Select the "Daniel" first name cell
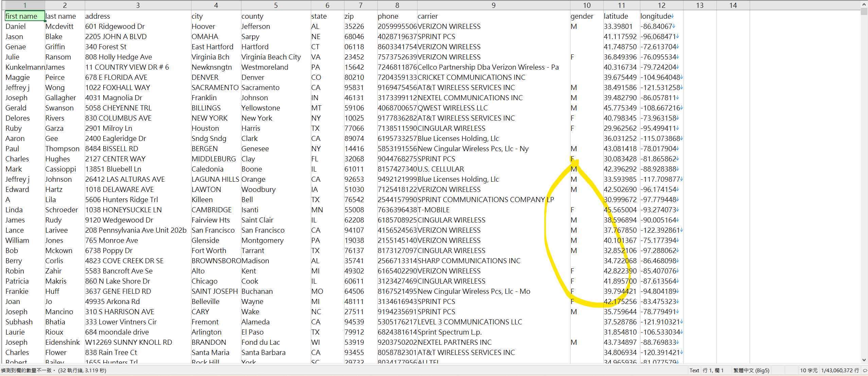This screenshot has width=868, height=376. click(25, 26)
